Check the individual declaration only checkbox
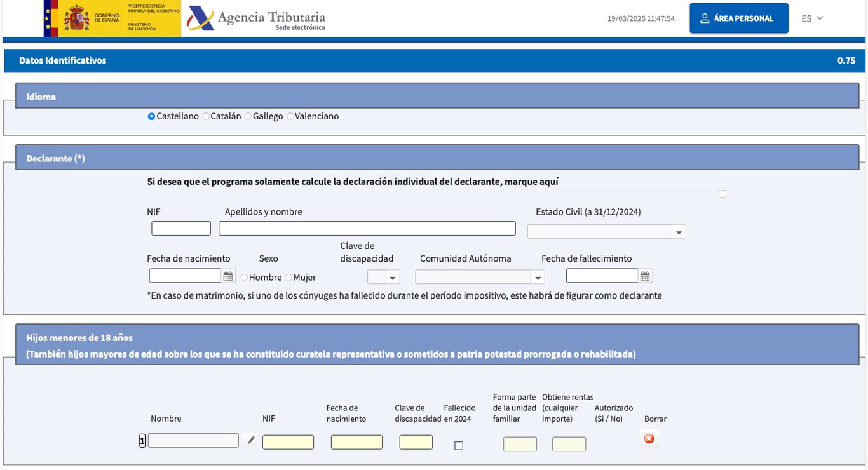 [x=722, y=194]
